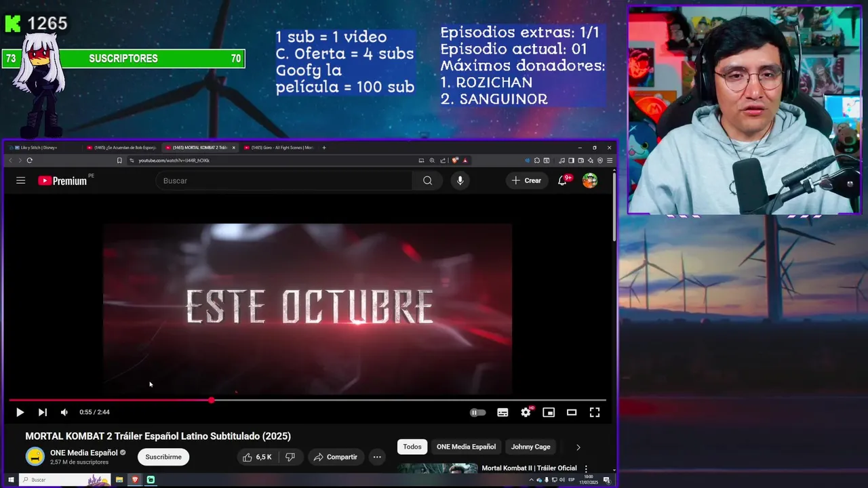
Task: Open a new browser tab
Action: pos(324,147)
